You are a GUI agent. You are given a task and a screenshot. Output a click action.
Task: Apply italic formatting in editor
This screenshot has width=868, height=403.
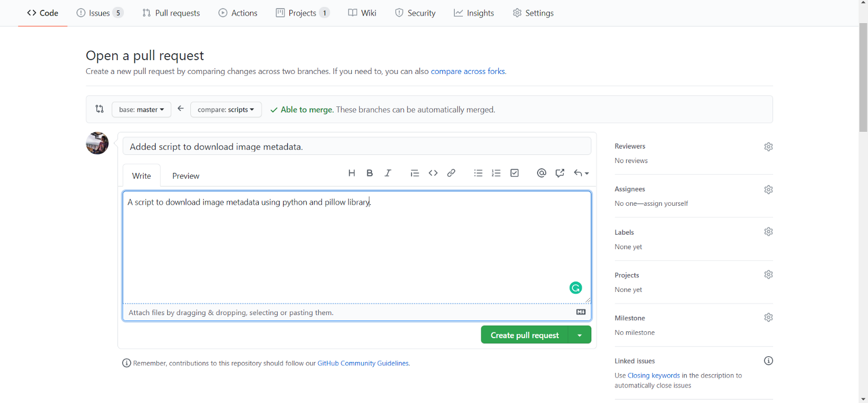(x=388, y=173)
